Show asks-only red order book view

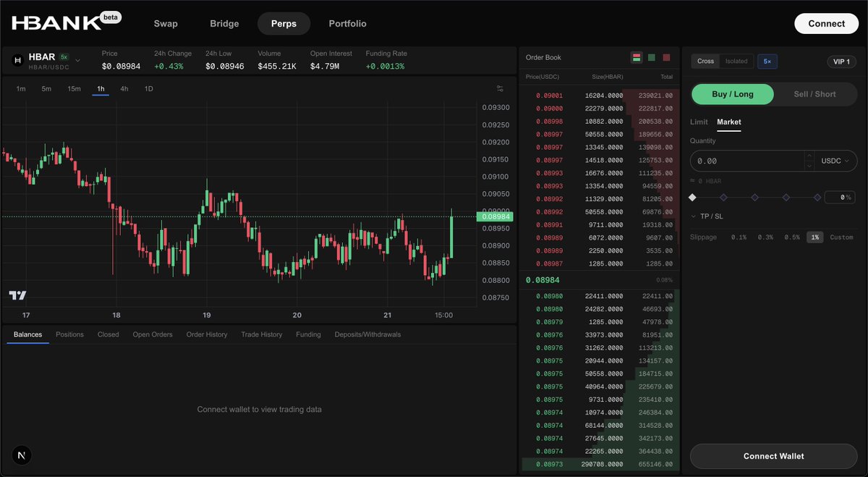(x=666, y=57)
